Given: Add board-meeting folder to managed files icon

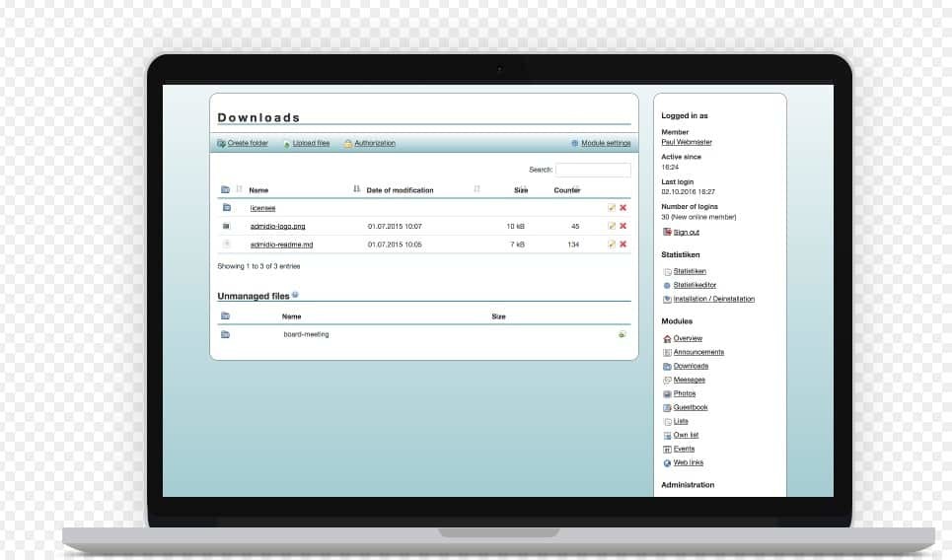Looking at the screenshot, I should [622, 334].
